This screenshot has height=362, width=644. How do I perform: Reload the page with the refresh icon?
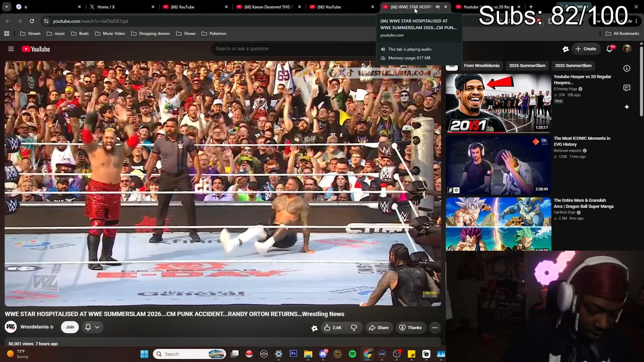click(x=32, y=21)
